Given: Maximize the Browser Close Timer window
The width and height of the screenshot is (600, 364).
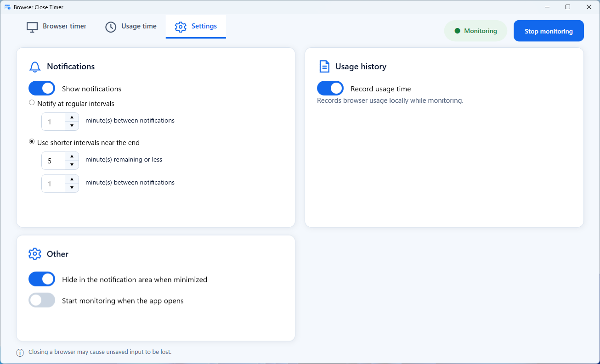Looking at the screenshot, I should click(568, 7).
